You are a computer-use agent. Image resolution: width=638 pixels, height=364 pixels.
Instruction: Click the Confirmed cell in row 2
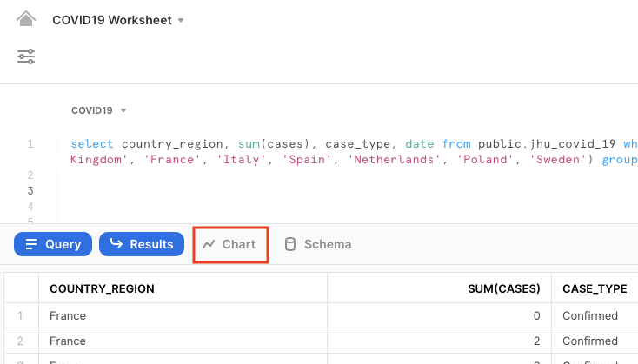click(590, 341)
